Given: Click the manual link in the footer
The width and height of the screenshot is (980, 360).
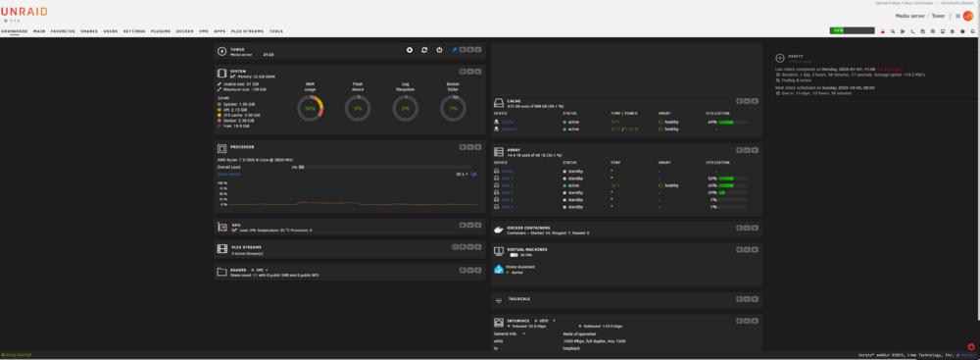Looking at the screenshot, I should [967, 355].
